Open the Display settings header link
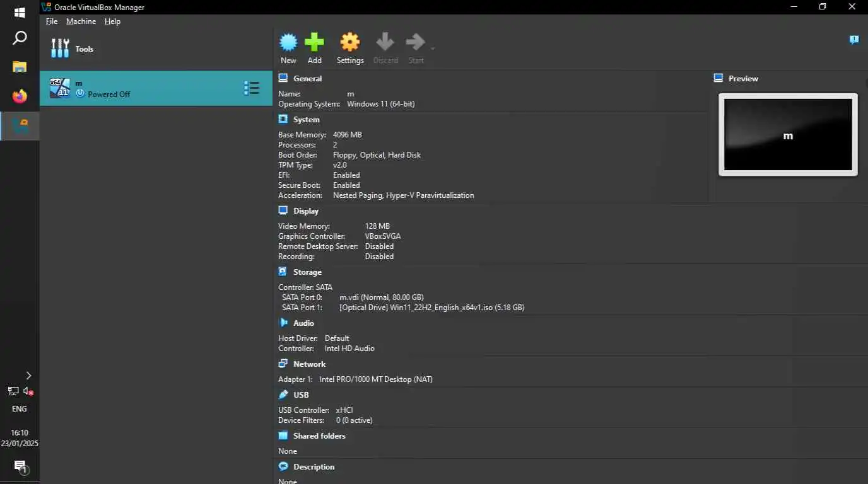Image resolution: width=868 pixels, height=484 pixels. pos(306,211)
